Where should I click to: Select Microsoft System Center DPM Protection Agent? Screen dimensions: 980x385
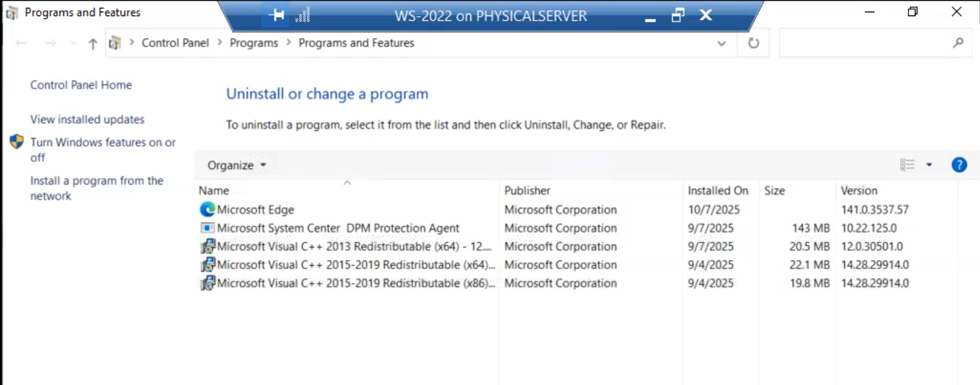338,228
